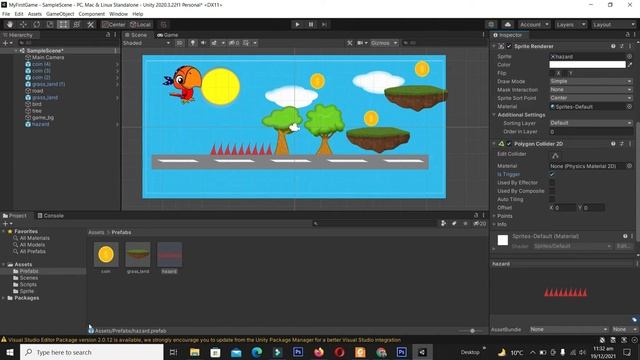
Task: Select the Transform tool
Action: pyautogui.click(x=77, y=24)
